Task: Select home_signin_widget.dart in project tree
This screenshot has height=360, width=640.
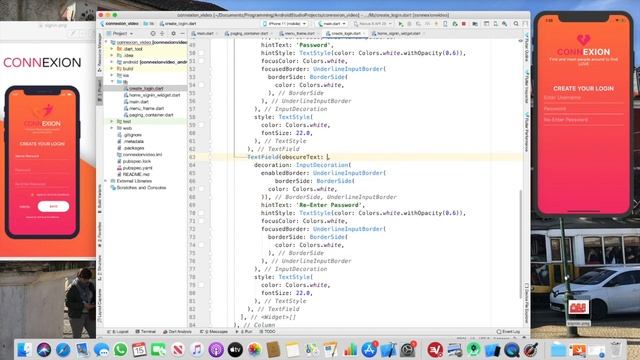Action: pyautogui.click(x=154, y=95)
